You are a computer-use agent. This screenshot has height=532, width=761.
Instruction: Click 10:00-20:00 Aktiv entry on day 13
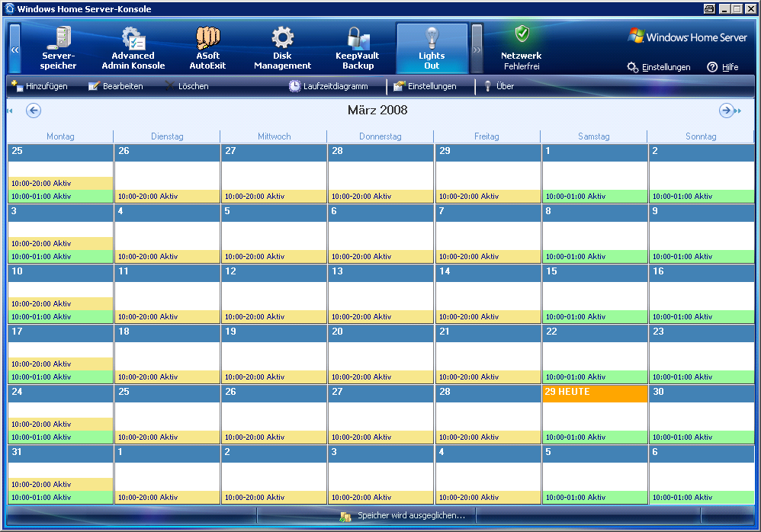coord(381,316)
